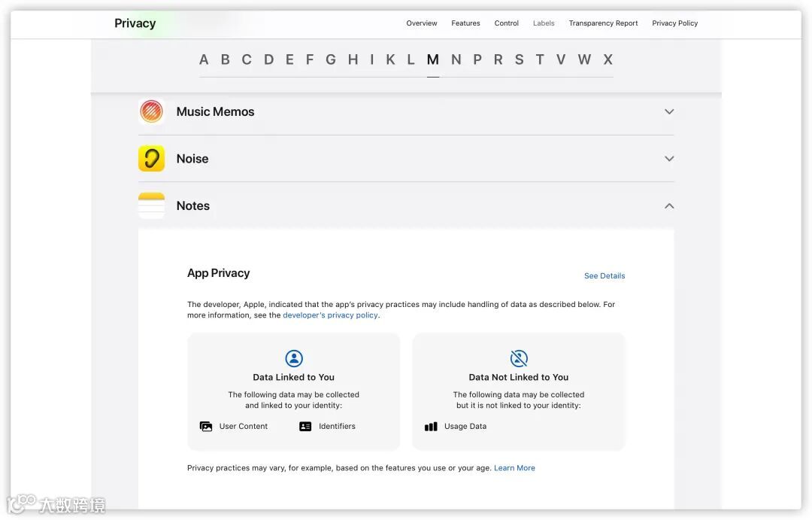Open the Features nav item
812x520 pixels.
tap(465, 23)
